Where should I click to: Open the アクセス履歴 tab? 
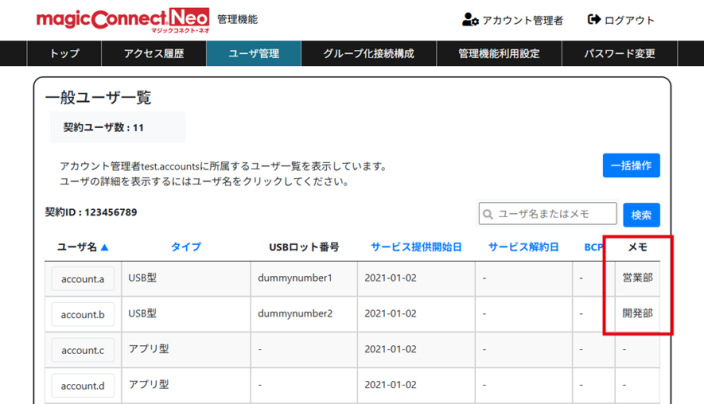[x=154, y=53]
